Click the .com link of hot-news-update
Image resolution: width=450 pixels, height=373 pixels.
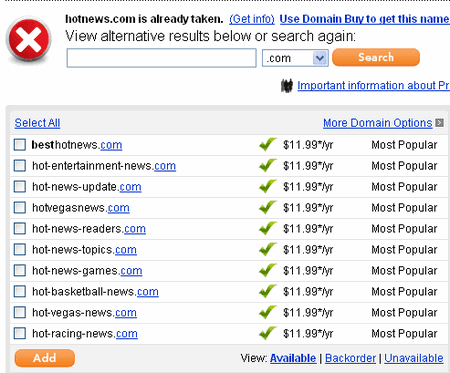coord(130,187)
